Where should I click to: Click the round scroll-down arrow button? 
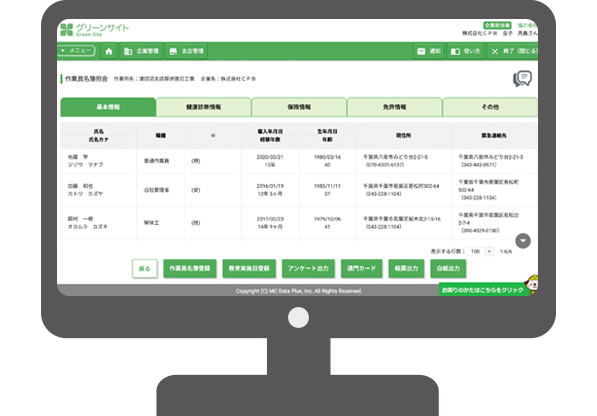point(523,241)
